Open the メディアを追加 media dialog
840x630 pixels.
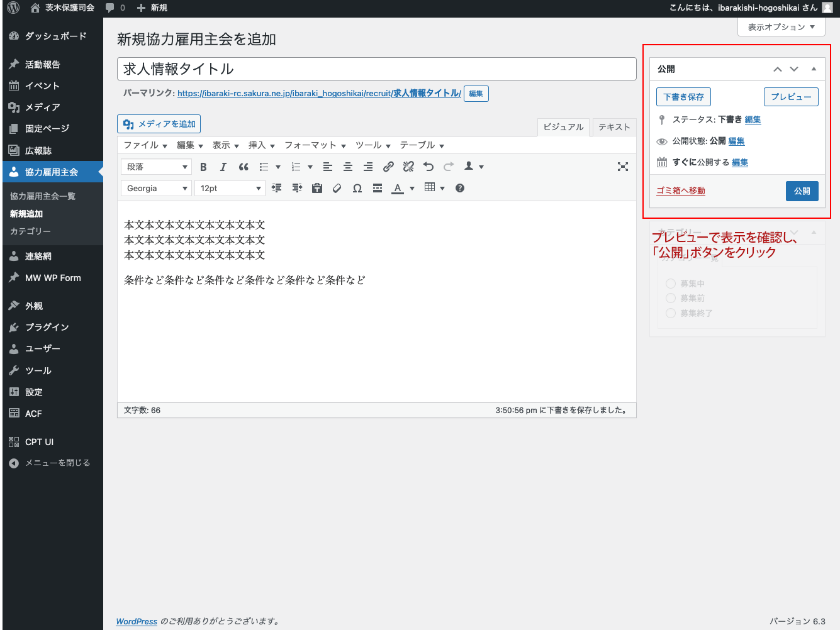[159, 123]
